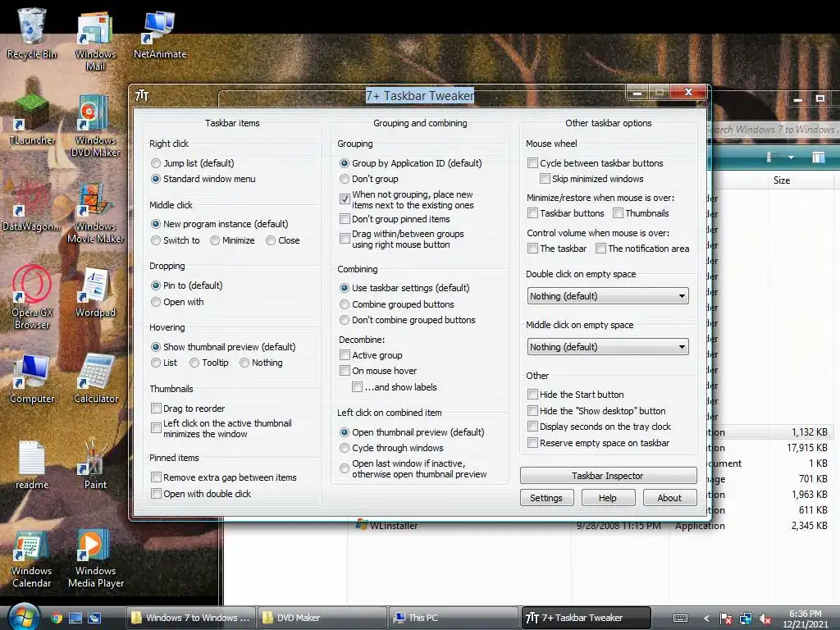
Task: Open Computer desktop icon
Action: coord(32,379)
